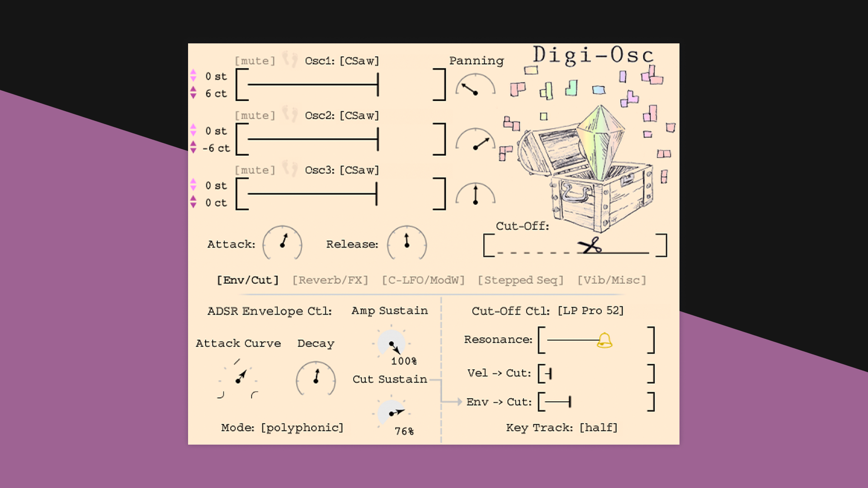Switch to the Reverb/FX tab
The width and height of the screenshot is (868, 488).
pyautogui.click(x=330, y=280)
